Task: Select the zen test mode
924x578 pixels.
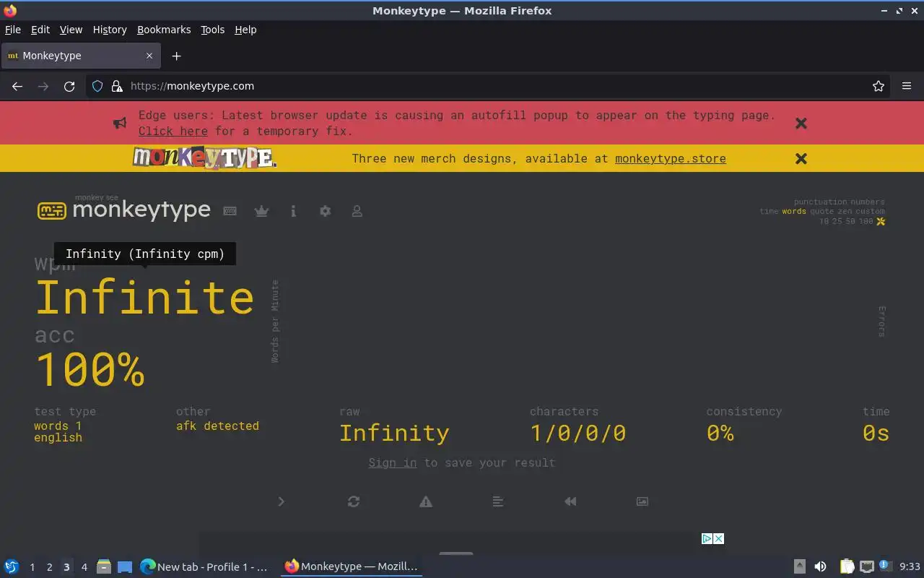Action: (x=845, y=212)
